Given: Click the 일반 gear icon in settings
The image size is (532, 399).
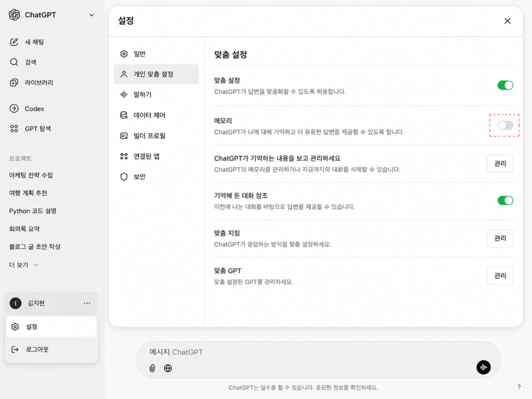Looking at the screenshot, I should pos(124,54).
